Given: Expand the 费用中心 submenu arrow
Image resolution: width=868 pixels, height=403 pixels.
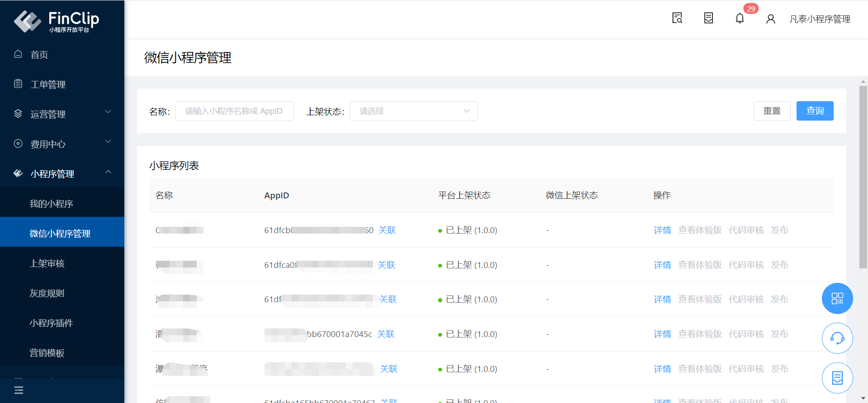Looking at the screenshot, I should point(108,142).
